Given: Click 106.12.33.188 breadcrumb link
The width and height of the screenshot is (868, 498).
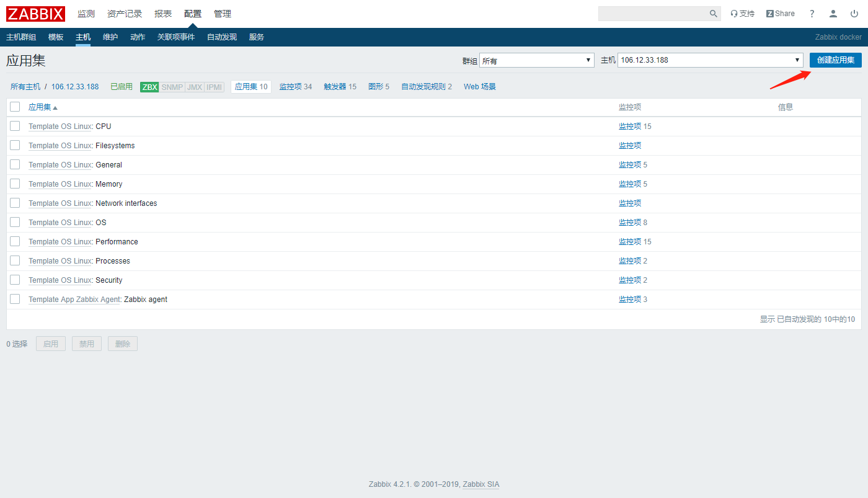Looking at the screenshot, I should 75,87.
